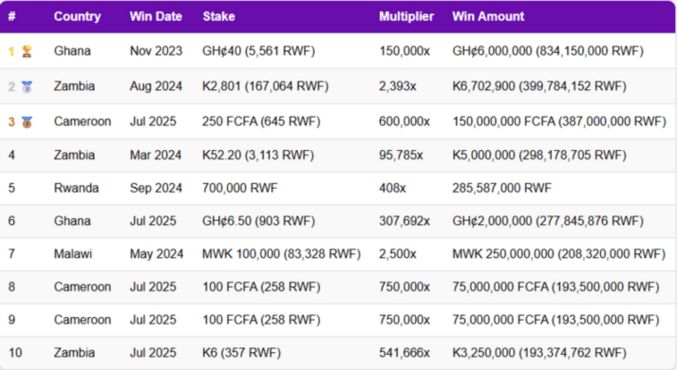The width and height of the screenshot is (677, 370).
Task: Click the Win Date column header
Action: click(156, 16)
